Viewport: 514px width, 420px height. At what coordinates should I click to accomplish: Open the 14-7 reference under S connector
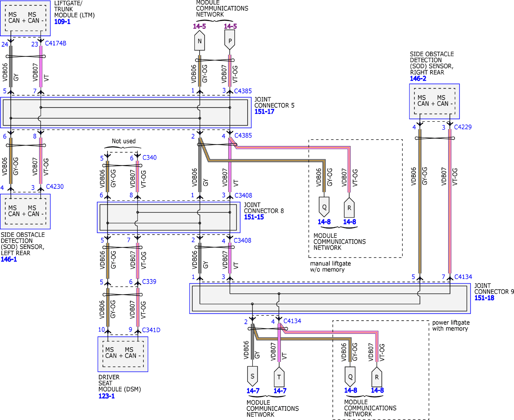point(253,391)
